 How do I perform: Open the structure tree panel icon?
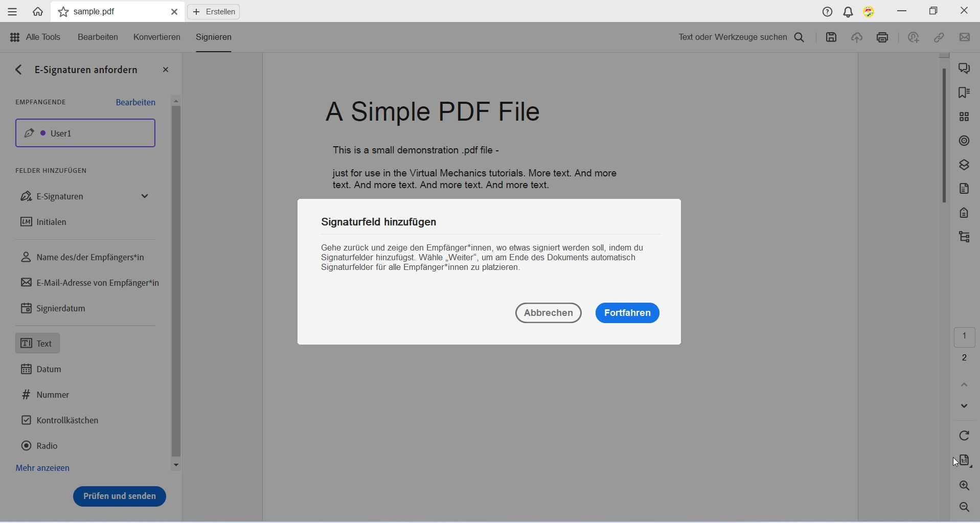click(964, 237)
